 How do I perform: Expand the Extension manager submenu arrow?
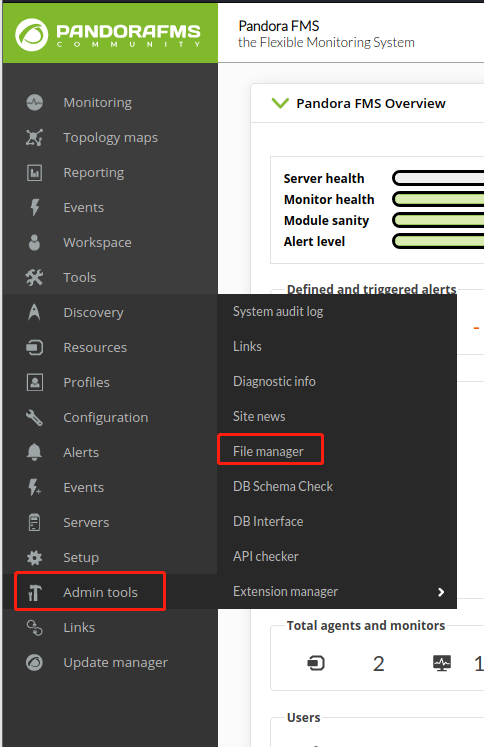(441, 592)
